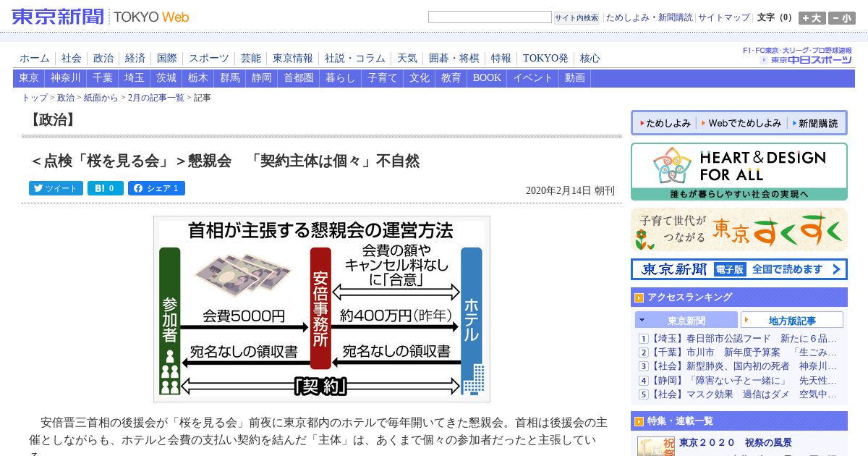Open the 政治 menu section
This screenshot has height=456, width=868.
[103, 59]
